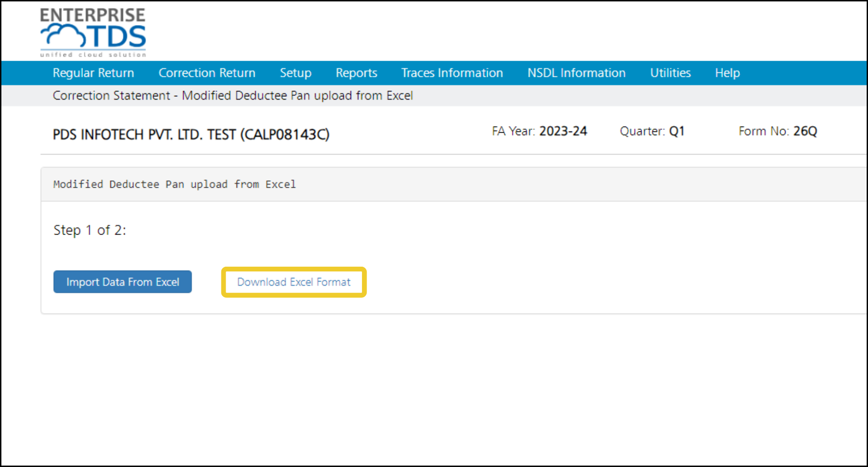This screenshot has width=868, height=467.
Task: Open the Regular Return menu
Action: tap(93, 73)
